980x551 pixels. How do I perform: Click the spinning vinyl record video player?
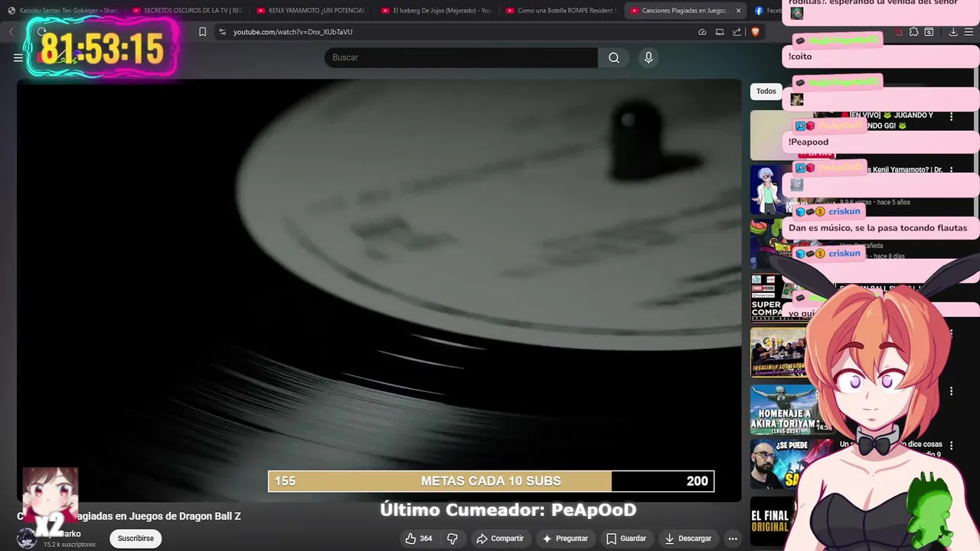379,291
